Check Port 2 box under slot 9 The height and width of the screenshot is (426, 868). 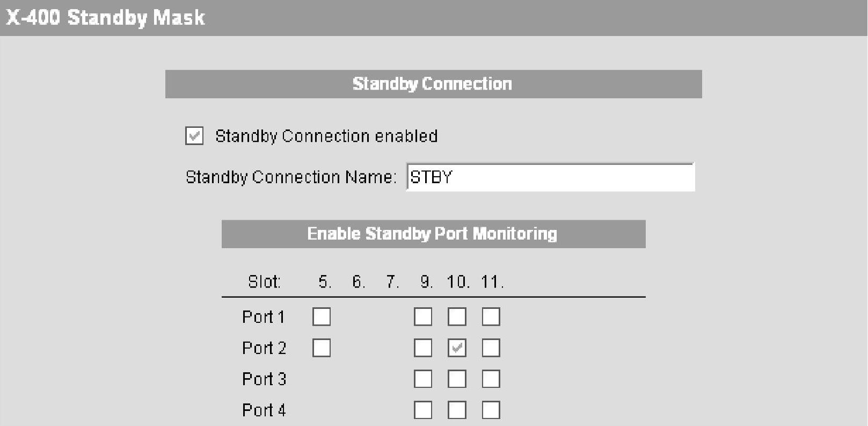tap(423, 348)
